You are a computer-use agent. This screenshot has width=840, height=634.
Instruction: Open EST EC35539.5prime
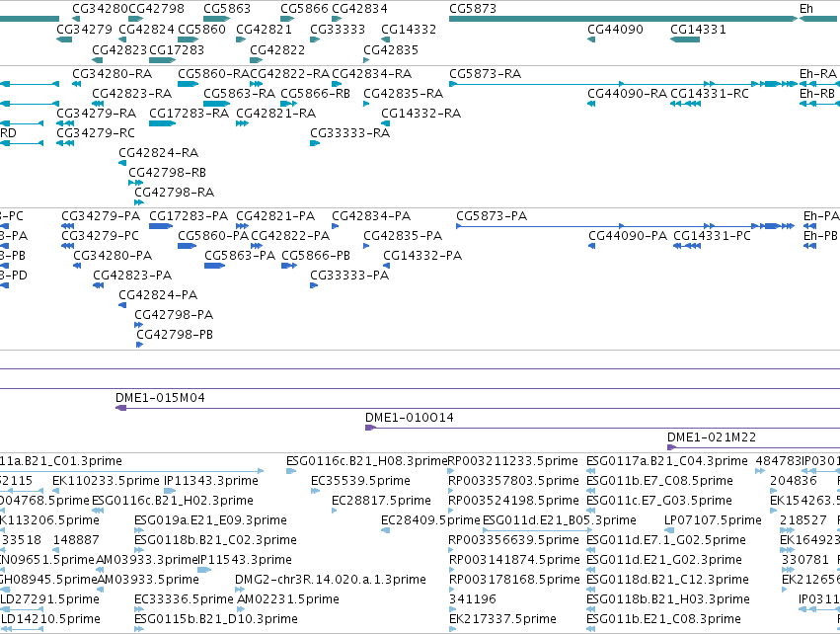[x=360, y=481]
